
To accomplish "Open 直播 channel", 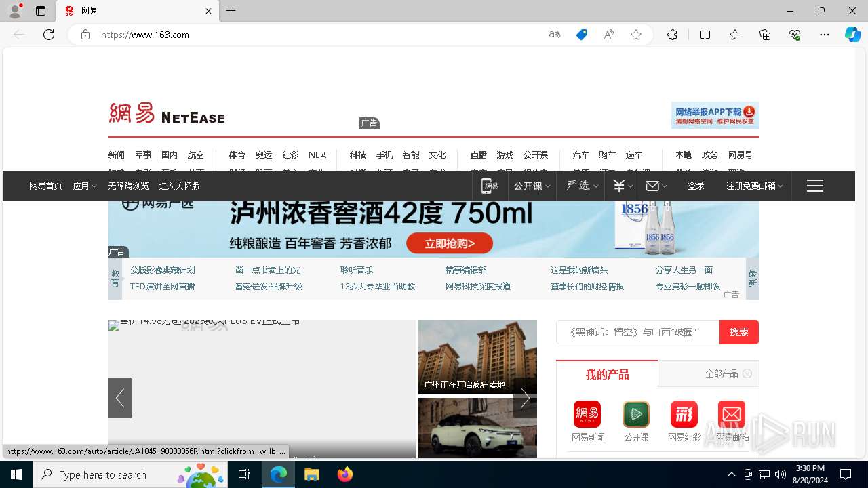I will click(x=479, y=155).
